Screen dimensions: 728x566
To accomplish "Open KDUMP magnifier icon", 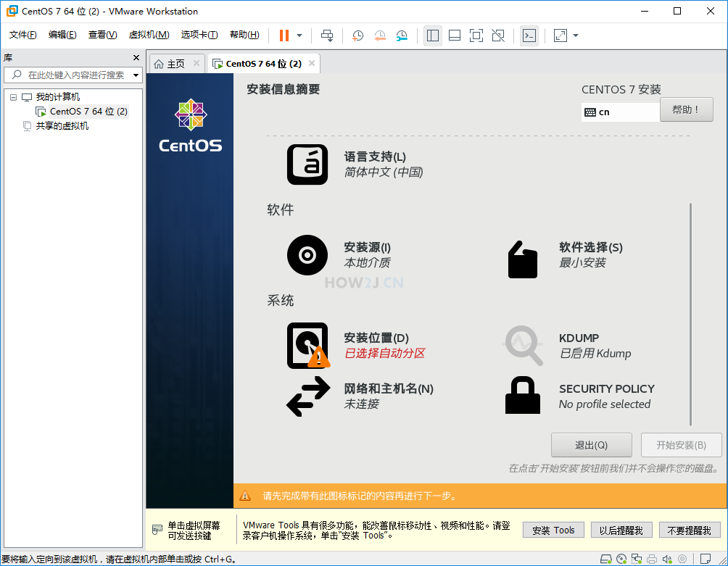I will tap(524, 346).
